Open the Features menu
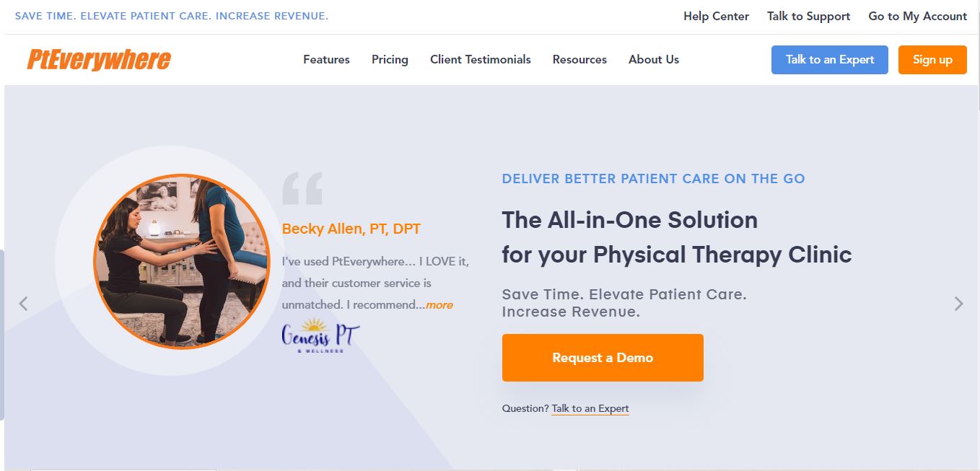The image size is (980, 471). (326, 60)
